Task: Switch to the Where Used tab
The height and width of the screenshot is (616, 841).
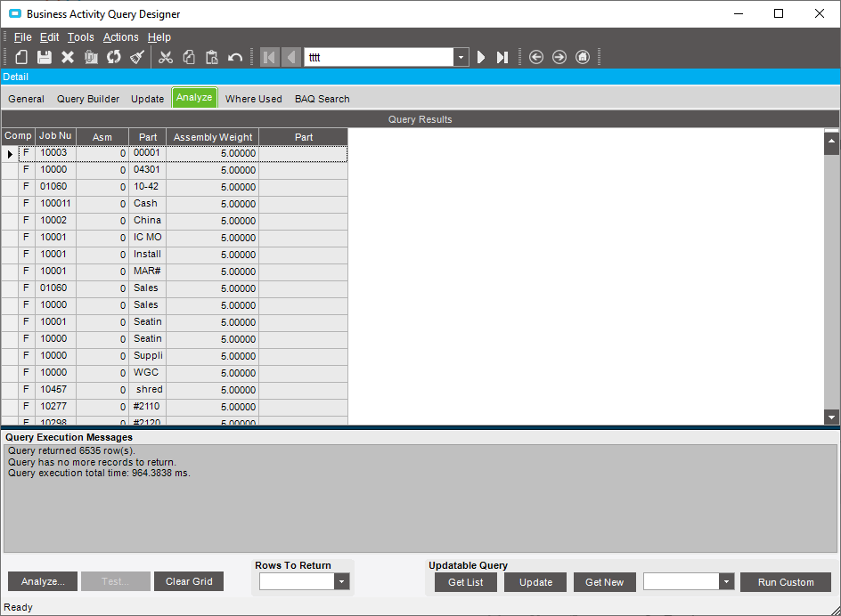Action: [x=254, y=99]
